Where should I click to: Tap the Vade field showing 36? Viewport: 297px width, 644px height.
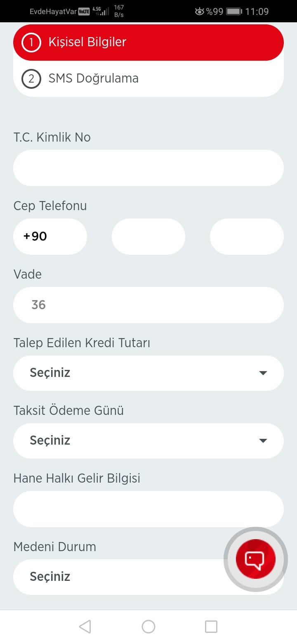[x=148, y=305]
